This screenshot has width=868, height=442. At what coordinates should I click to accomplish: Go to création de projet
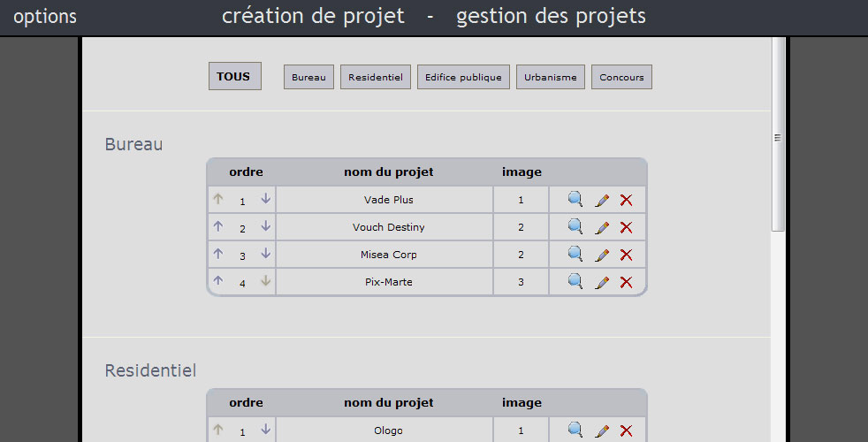pyautogui.click(x=313, y=16)
